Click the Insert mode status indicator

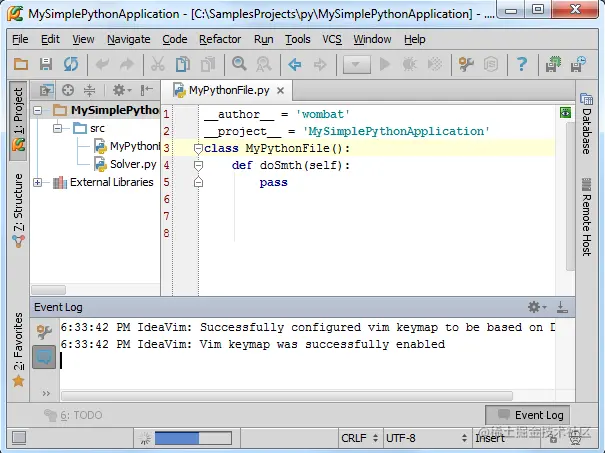click(490, 438)
